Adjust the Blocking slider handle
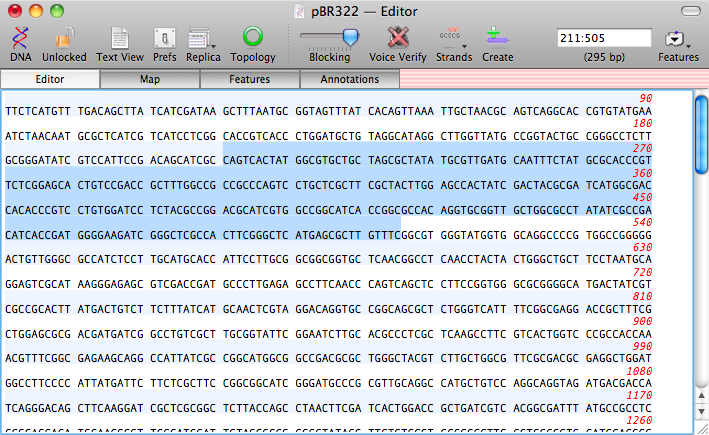709x435 pixels. point(349,37)
